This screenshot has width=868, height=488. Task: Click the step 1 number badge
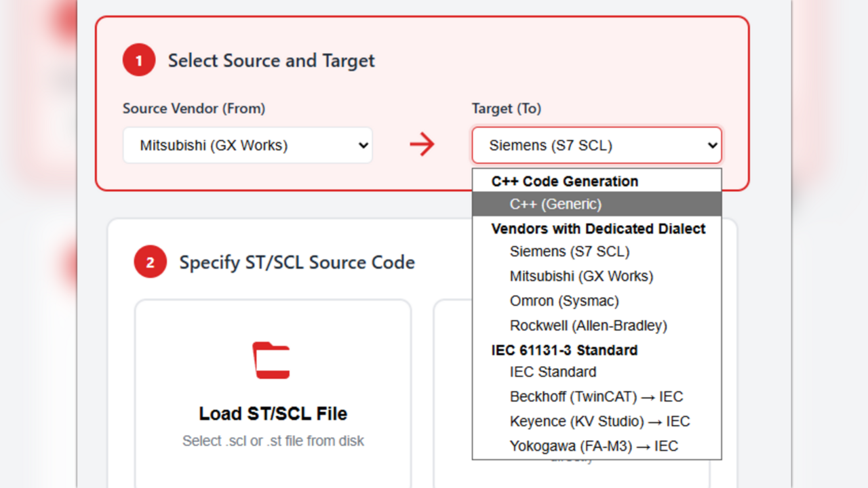pyautogui.click(x=139, y=60)
